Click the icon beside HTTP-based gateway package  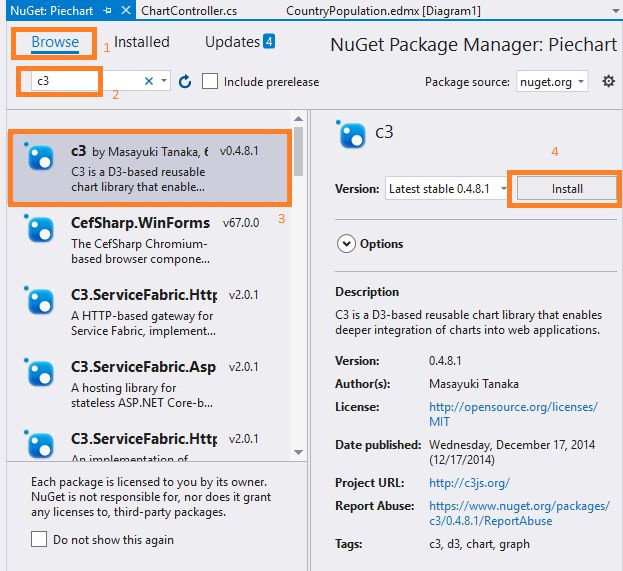(40, 301)
